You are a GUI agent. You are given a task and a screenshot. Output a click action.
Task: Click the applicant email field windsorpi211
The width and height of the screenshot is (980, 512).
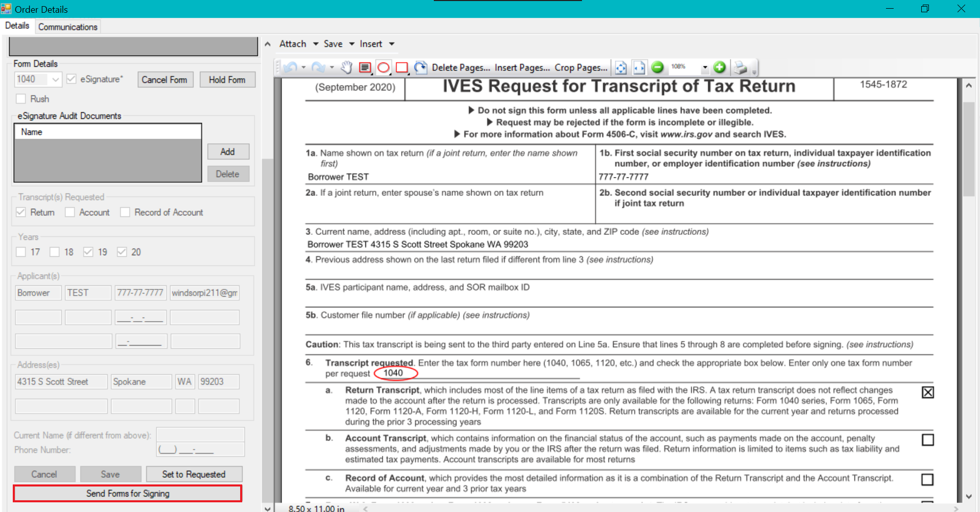(205, 293)
